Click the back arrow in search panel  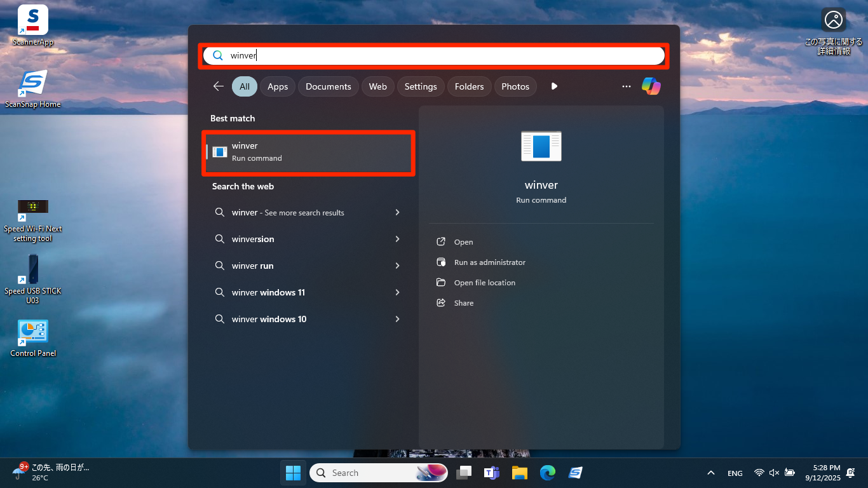(x=219, y=86)
